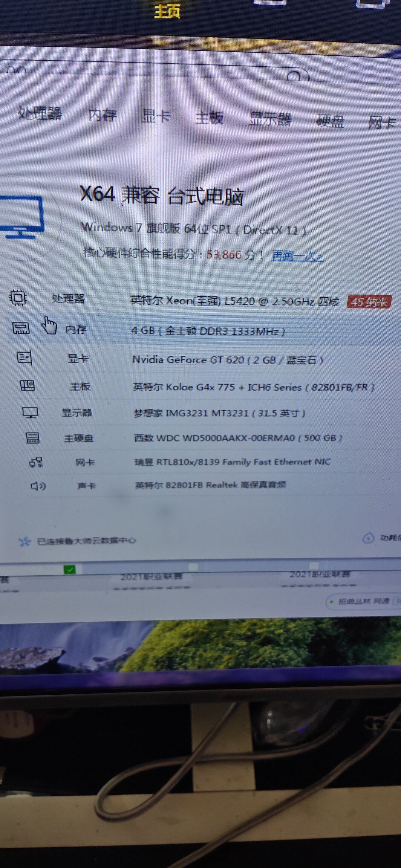Open the 处理器 tab
This screenshot has height=868, width=401.
pos(40,113)
